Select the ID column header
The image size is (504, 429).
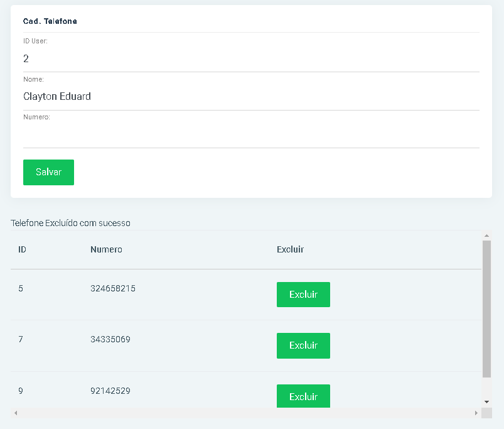(21, 249)
